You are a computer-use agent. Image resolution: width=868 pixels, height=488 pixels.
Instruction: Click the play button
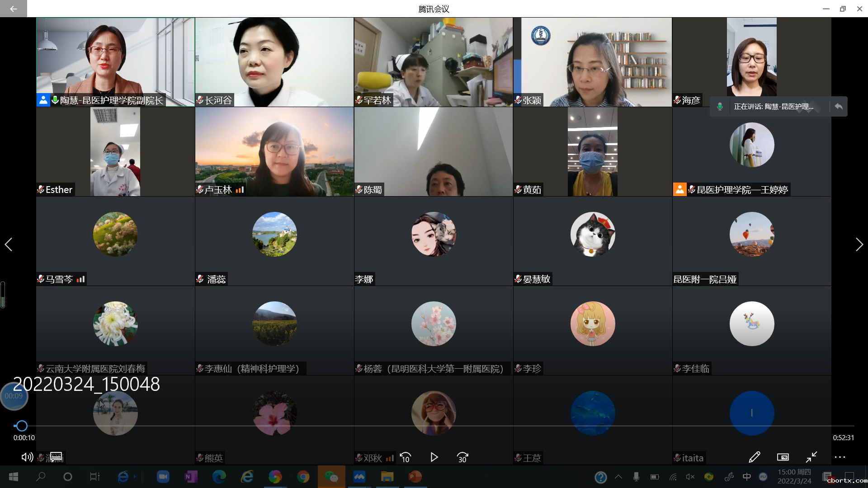434,457
